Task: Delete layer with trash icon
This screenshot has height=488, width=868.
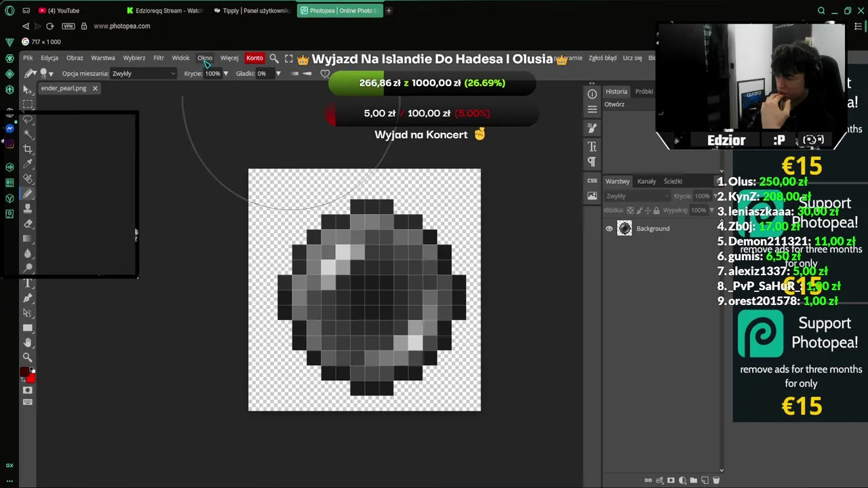Action: click(716, 480)
